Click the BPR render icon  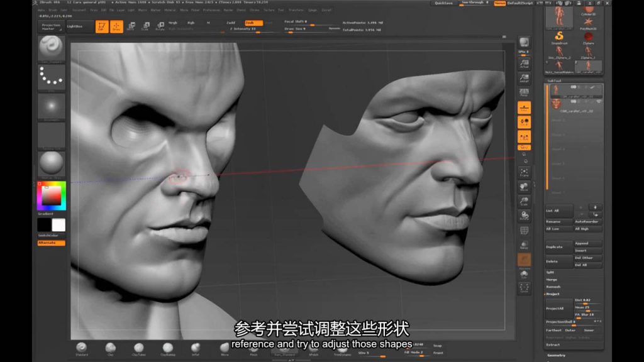tap(524, 43)
